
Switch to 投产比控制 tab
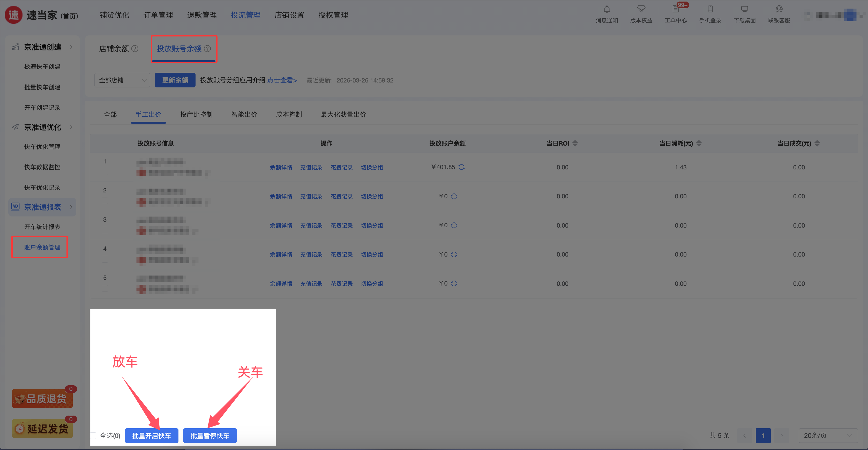(x=196, y=115)
